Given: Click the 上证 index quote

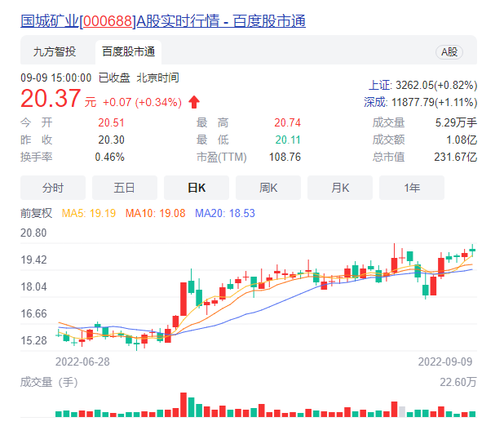Looking at the screenshot, I should [422, 85].
